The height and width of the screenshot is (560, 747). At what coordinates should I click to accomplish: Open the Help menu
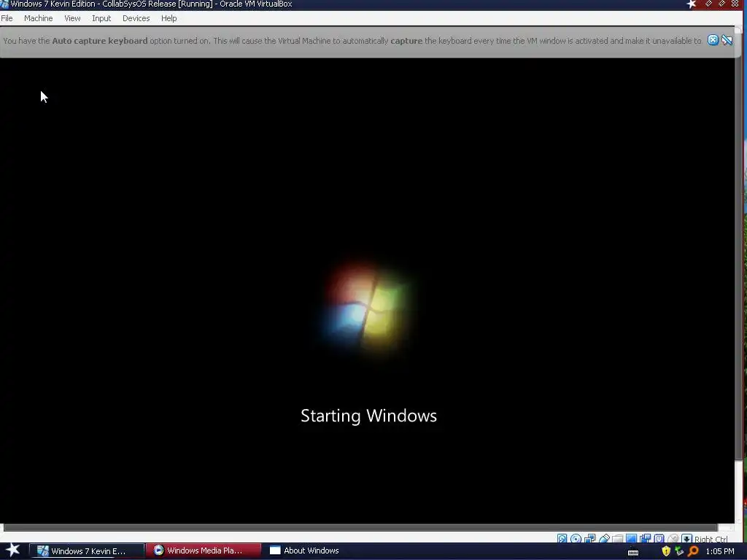[169, 18]
